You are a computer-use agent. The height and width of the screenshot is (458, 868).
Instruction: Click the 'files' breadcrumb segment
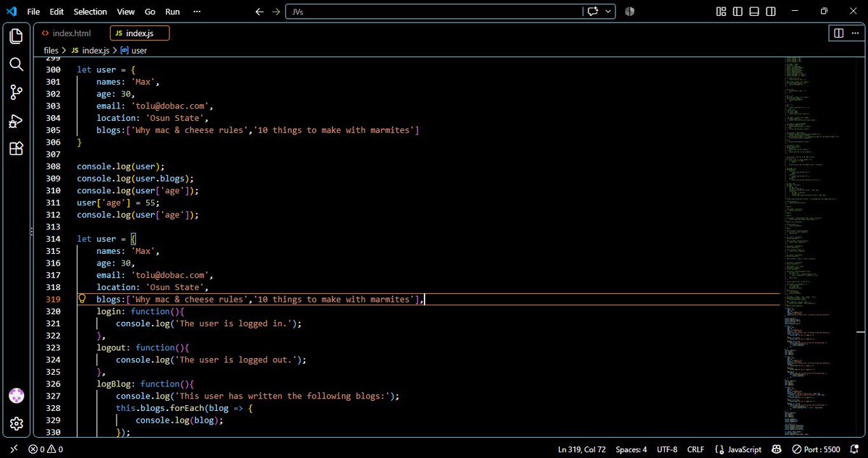click(x=51, y=51)
